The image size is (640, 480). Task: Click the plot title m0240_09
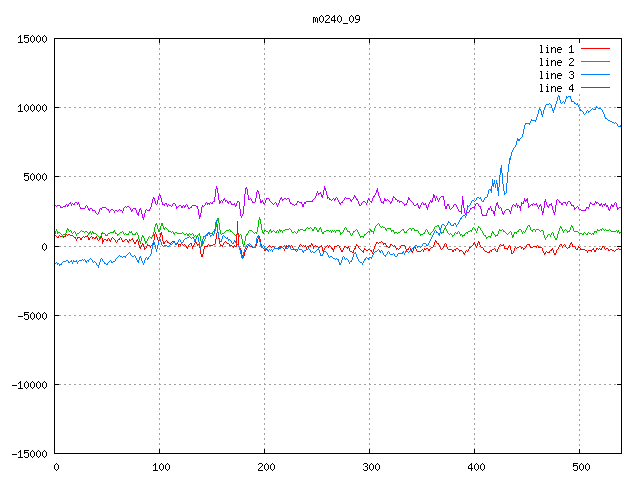(336, 19)
